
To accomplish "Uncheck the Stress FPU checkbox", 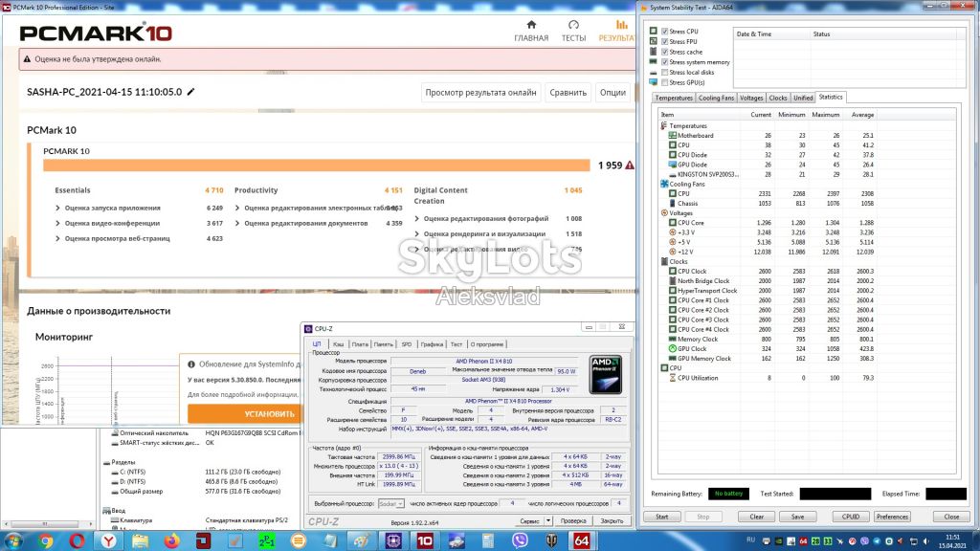I will point(664,41).
